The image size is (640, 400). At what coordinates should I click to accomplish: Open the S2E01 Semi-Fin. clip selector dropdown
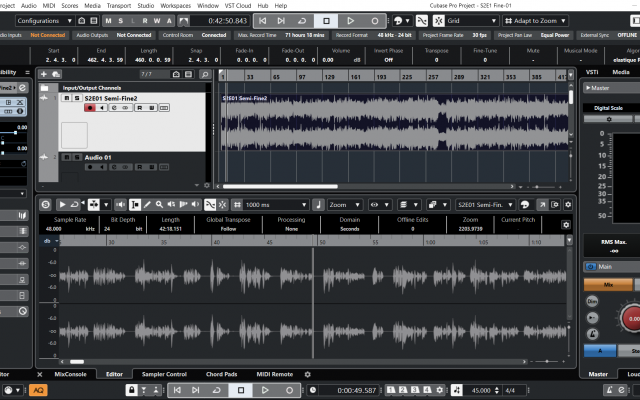click(x=485, y=204)
